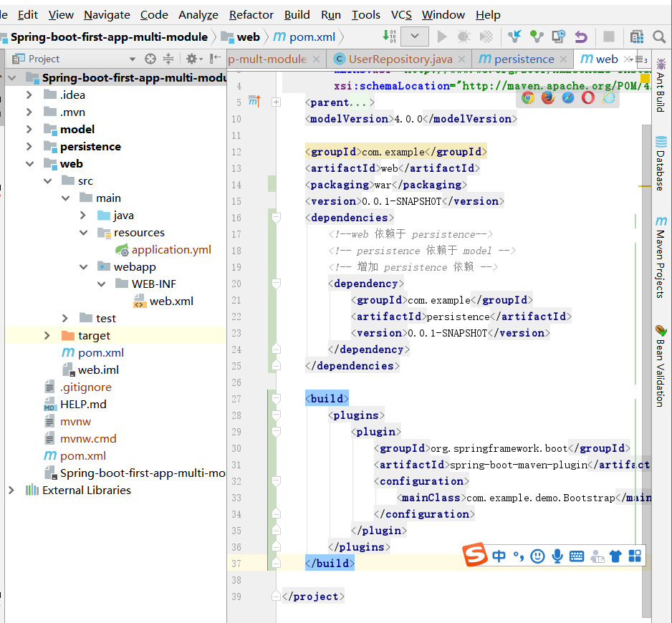
Task: Open the Refactor menu
Action: pyautogui.click(x=251, y=14)
